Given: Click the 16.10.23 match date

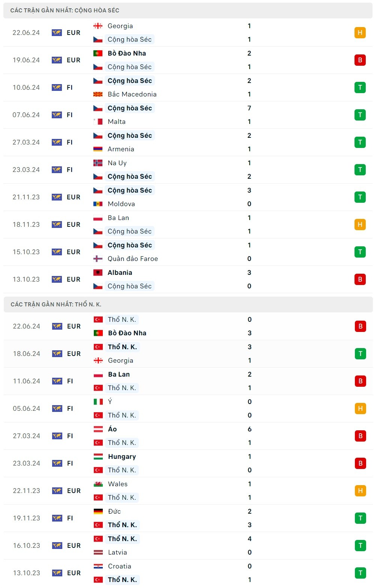Looking at the screenshot, I should pyautogui.click(x=27, y=546).
